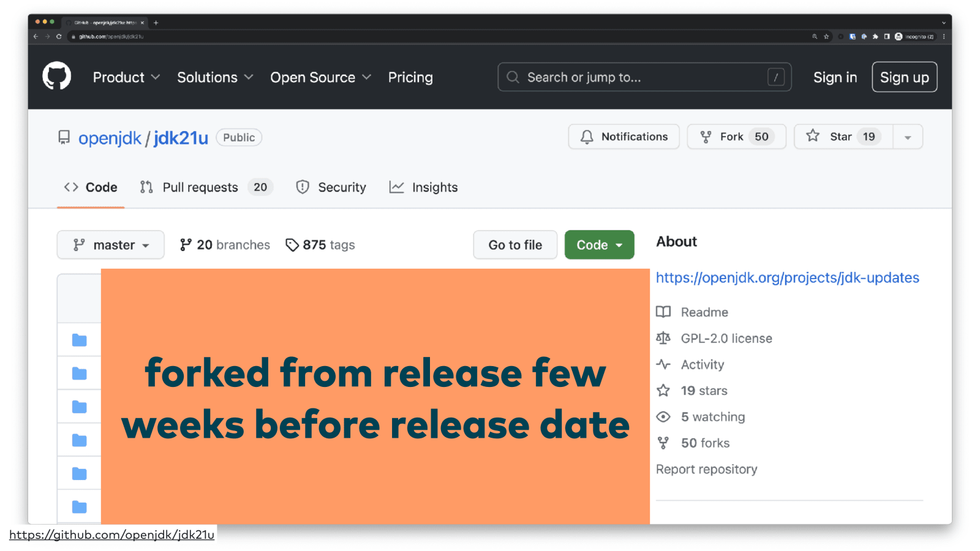
Task: Open the browser three-dot menu
Action: click(944, 37)
